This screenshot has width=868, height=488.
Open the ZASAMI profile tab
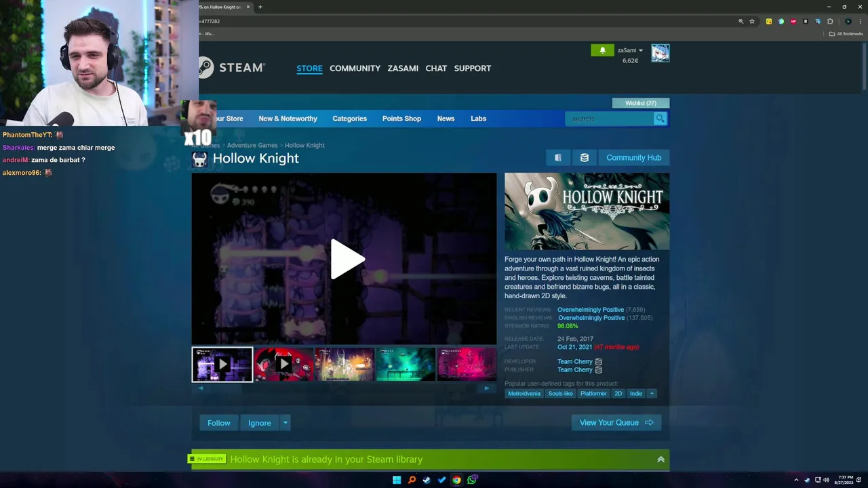pos(403,68)
